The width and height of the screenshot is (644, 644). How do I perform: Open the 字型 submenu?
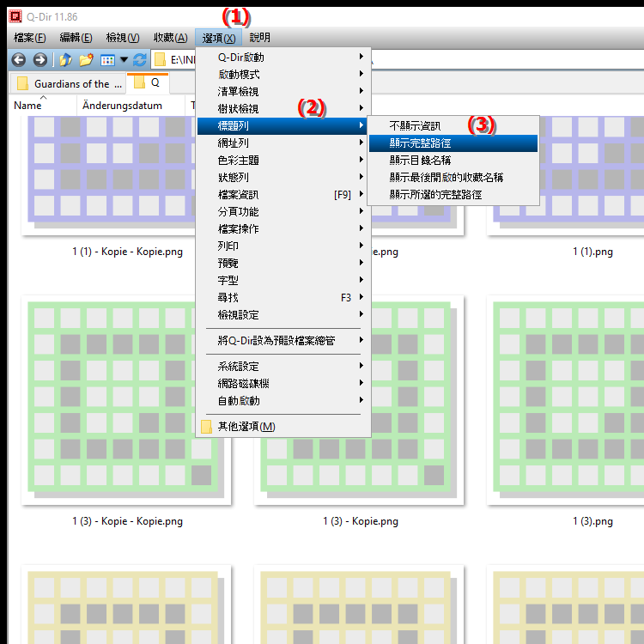pos(283,281)
